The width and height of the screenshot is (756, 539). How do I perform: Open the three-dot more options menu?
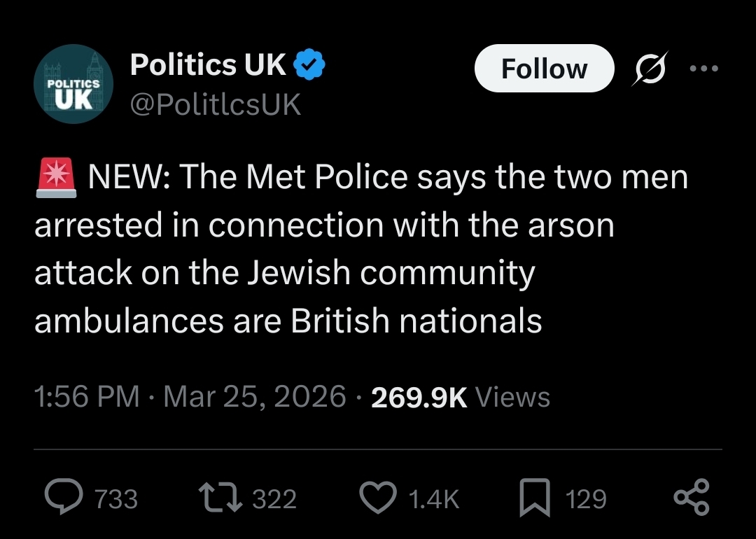click(x=703, y=69)
